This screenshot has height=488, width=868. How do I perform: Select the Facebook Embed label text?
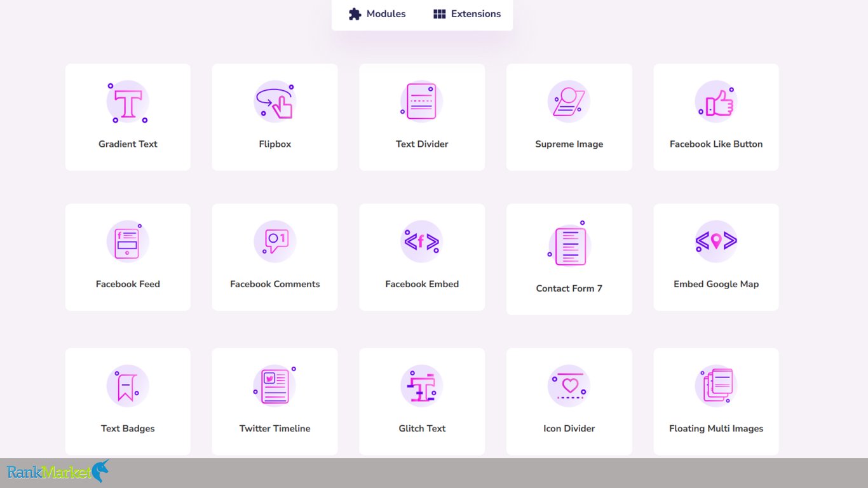click(422, 284)
